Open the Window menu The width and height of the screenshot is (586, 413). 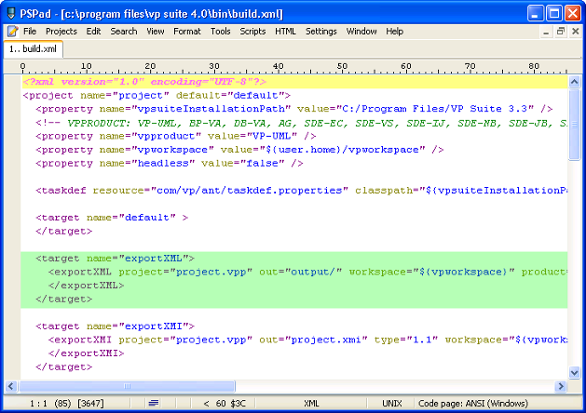361,31
